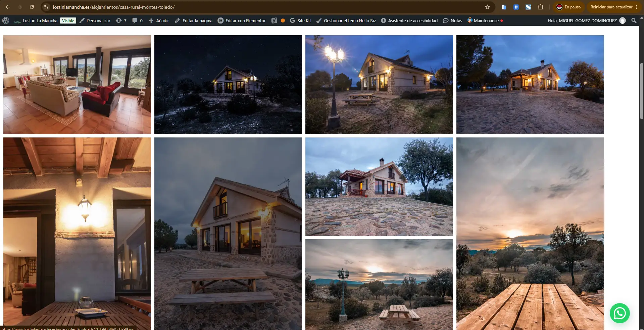Open the lamp post and picnic table photo
Viewport: 644px width, 330px height.
click(379, 285)
